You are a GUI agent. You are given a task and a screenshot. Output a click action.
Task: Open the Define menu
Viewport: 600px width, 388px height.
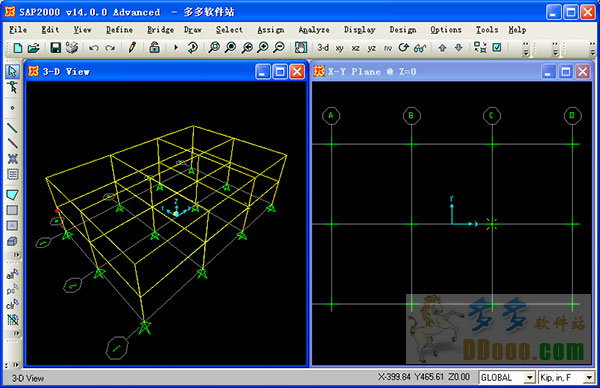119,30
